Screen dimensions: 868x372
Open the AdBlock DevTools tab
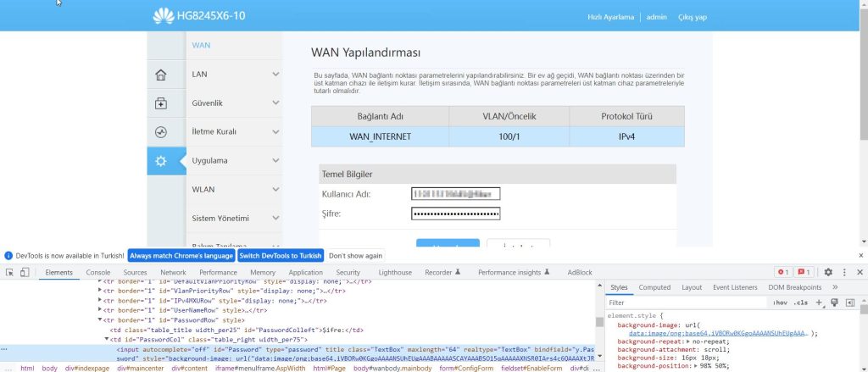(x=580, y=272)
